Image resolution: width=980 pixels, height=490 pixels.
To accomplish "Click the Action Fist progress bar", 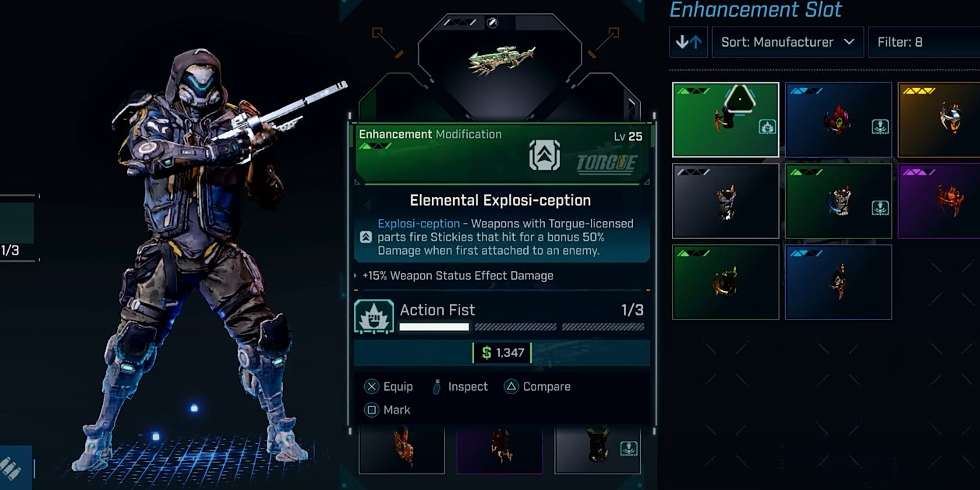I will pos(522,327).
